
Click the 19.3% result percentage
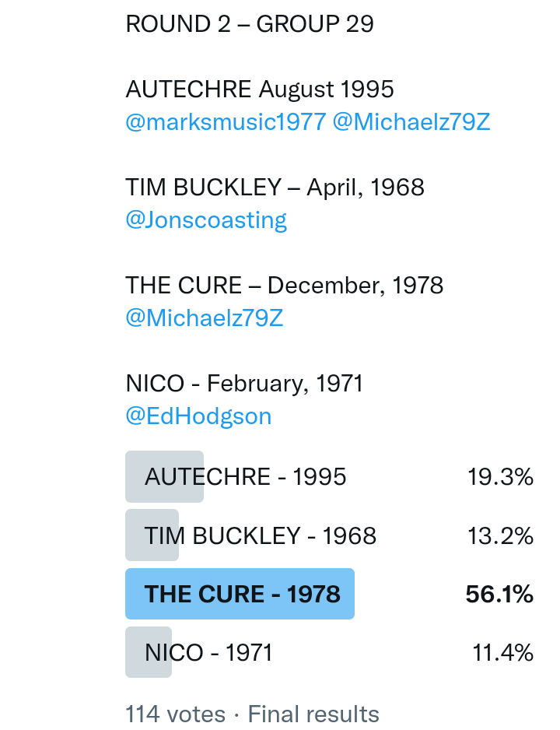coord(500,476)
